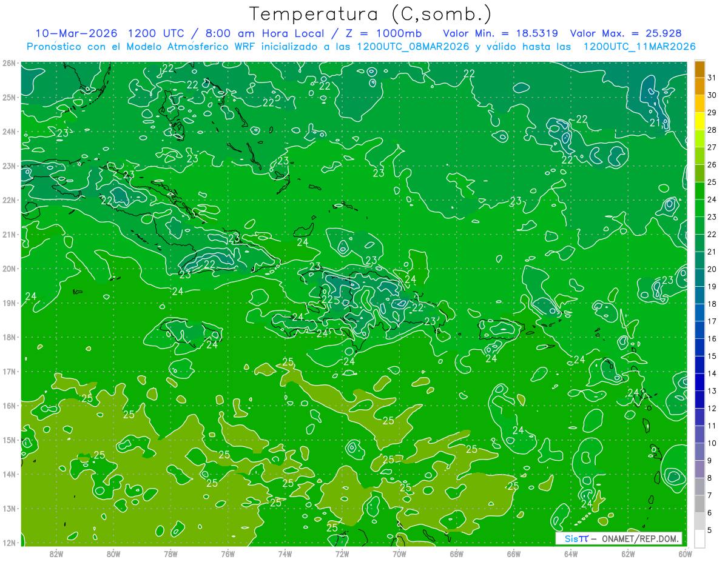Screen dimensions: 728x562
Task: Click the 18N latitude axis label
Action: [x=8, y=337]
